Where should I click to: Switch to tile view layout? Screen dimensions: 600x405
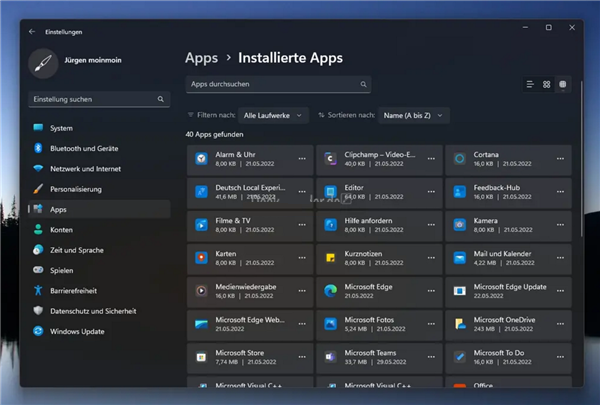(563, 85)
